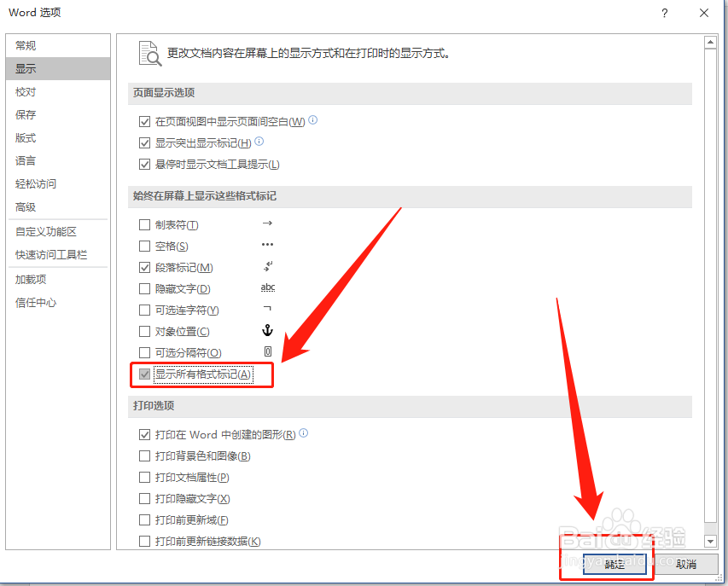This screenshot has width=728, height=586.
Task: Switch to the 版式 category
Action: (x=58, y=138)
